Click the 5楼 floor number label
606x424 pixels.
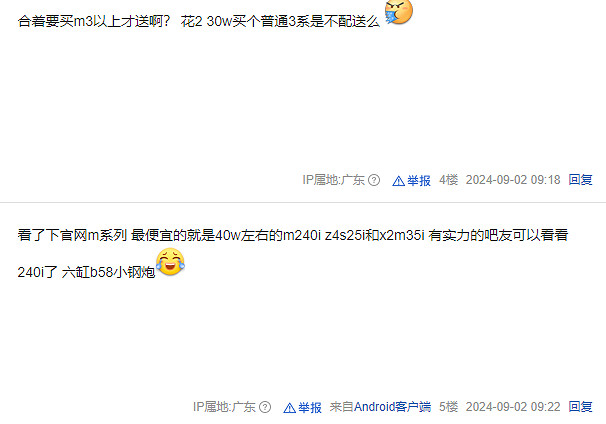coord(448,407)
